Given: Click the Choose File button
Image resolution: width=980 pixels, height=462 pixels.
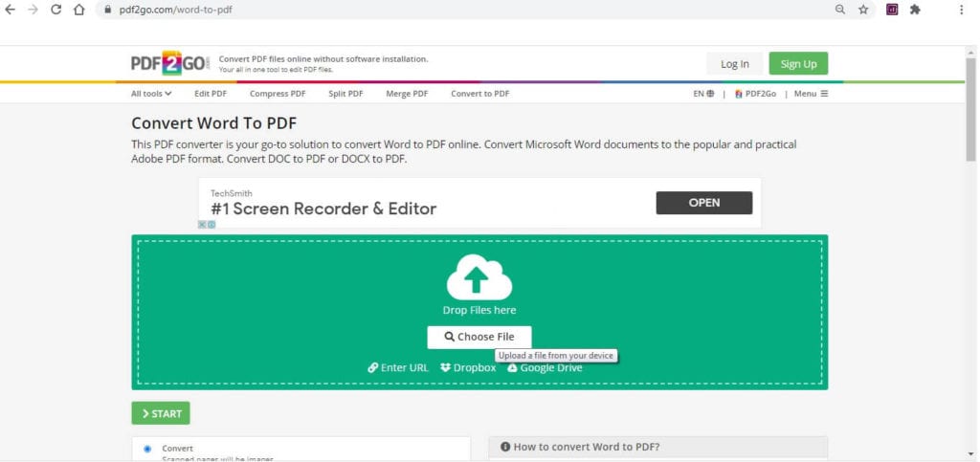Looking at the screenshot, I should [479, 337].
